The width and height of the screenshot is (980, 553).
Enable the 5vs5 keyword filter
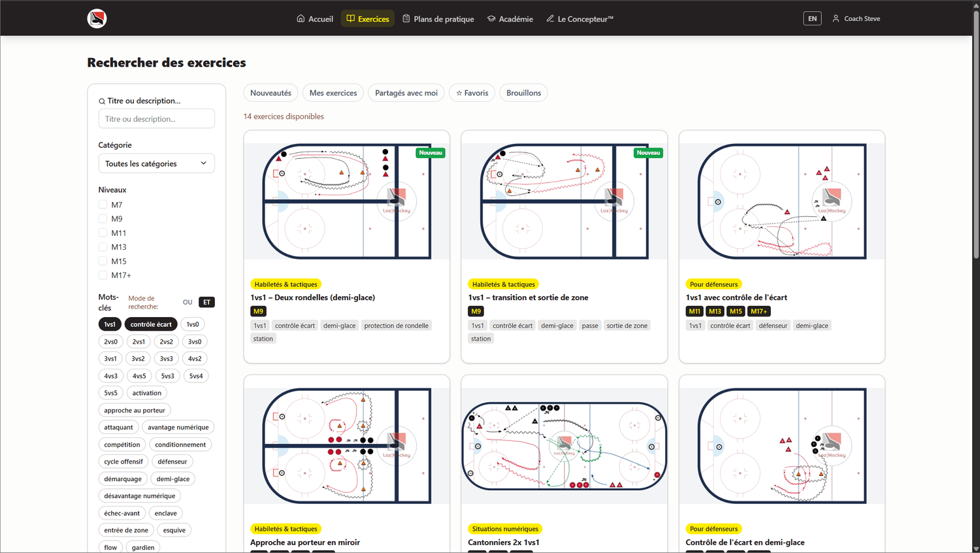coord(111,393)
